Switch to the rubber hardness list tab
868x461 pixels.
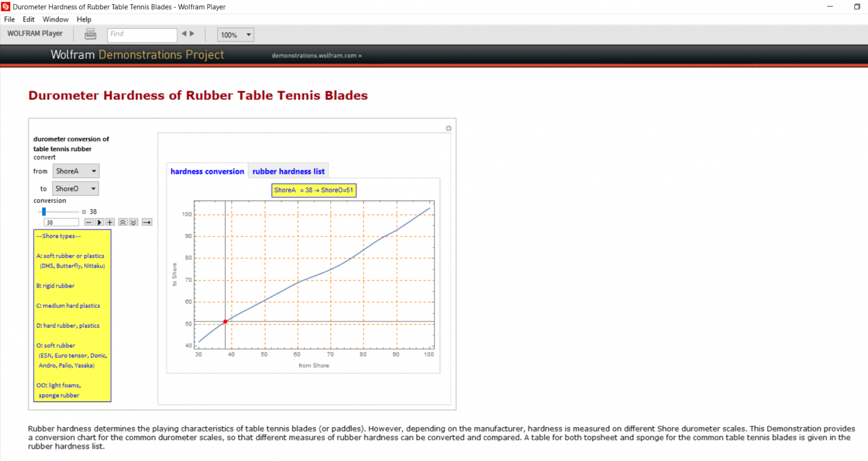click(288, 171)
